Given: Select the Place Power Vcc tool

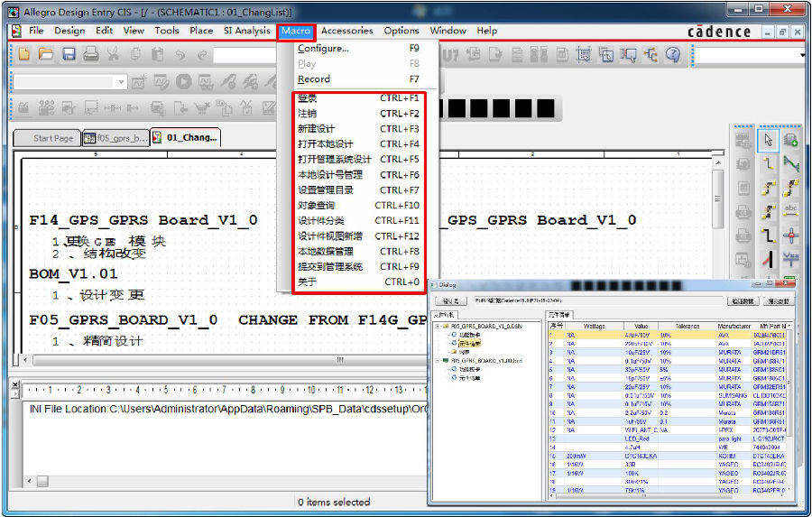Looking at the screenshot, I should pyautogui.click(x=790, y=258).
